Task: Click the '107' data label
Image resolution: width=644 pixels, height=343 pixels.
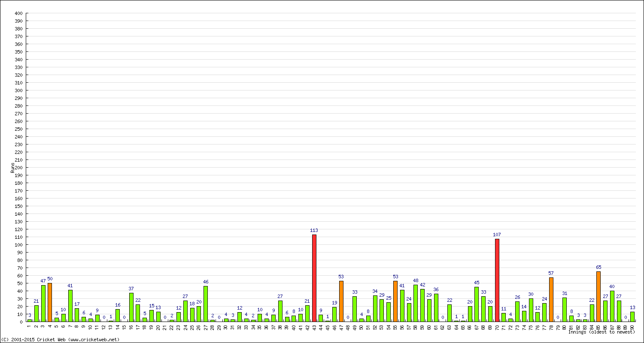Action: click(x=497, y=235)
